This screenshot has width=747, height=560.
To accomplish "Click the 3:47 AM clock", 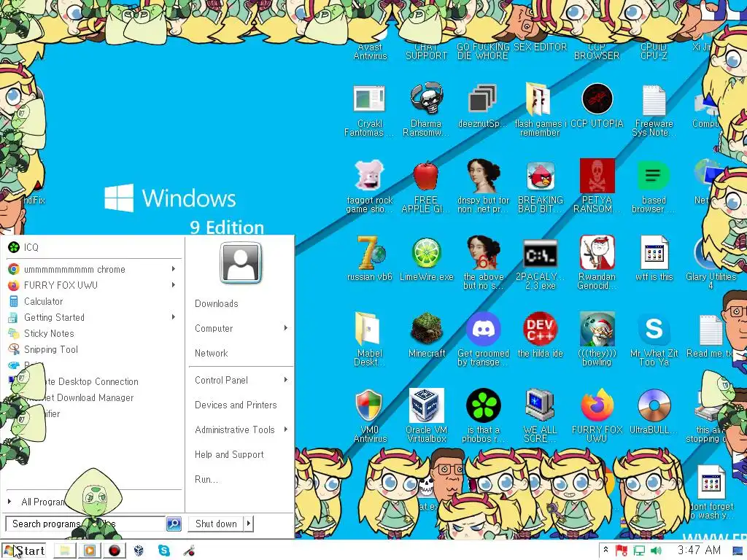I will click(x=699, y=550).
